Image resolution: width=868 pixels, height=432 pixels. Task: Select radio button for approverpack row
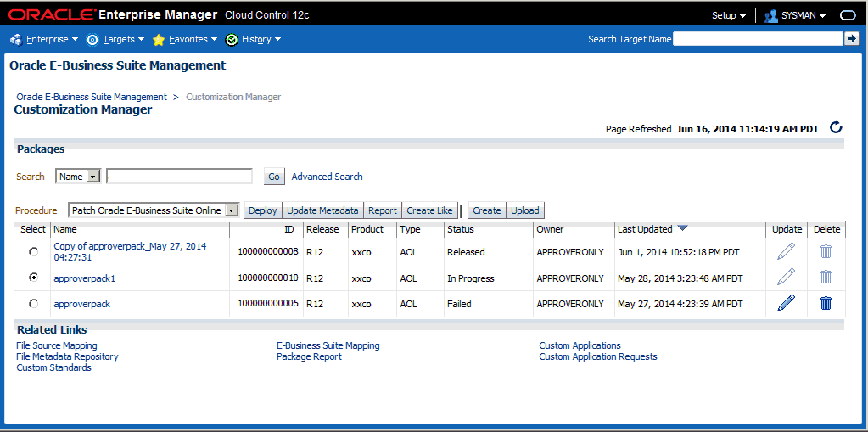coord(33,304)
